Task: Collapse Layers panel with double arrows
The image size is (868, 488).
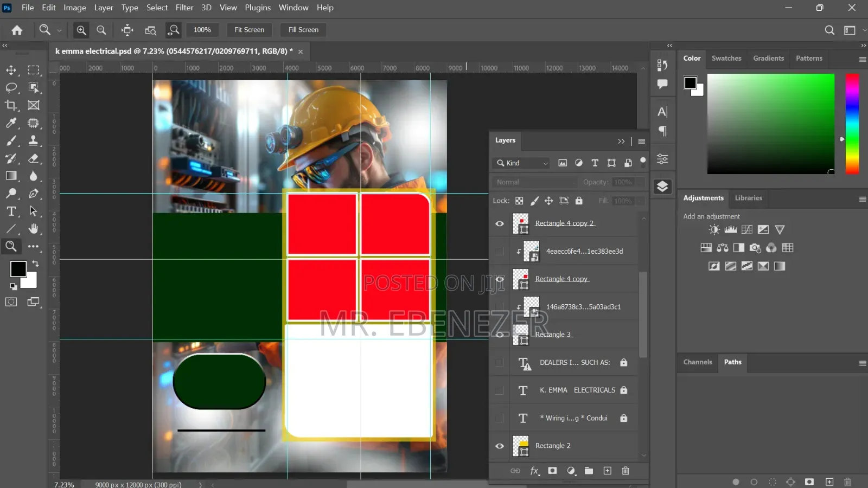Action: click(x=621, y=141)
